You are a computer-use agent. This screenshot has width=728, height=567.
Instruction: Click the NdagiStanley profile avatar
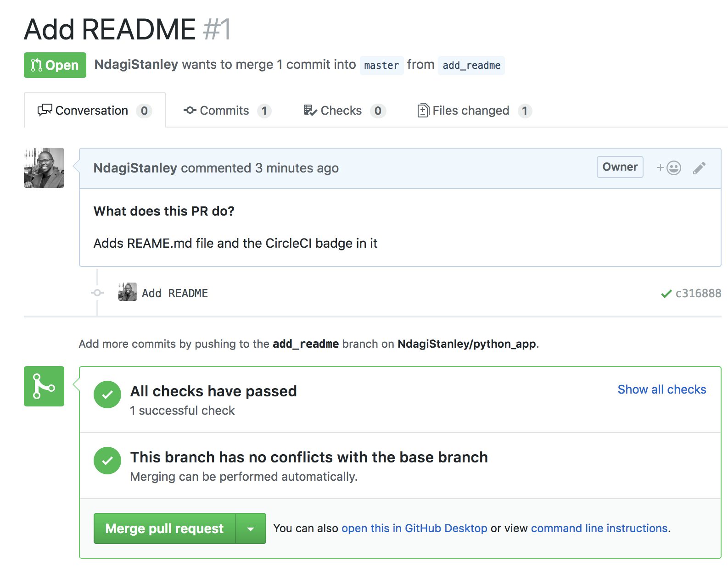click(x=44, y=168)
